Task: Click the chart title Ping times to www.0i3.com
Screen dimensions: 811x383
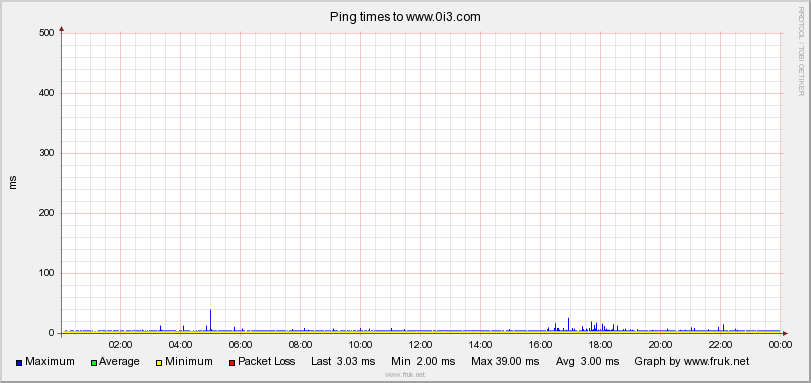Action: click(x=405, y=17)
